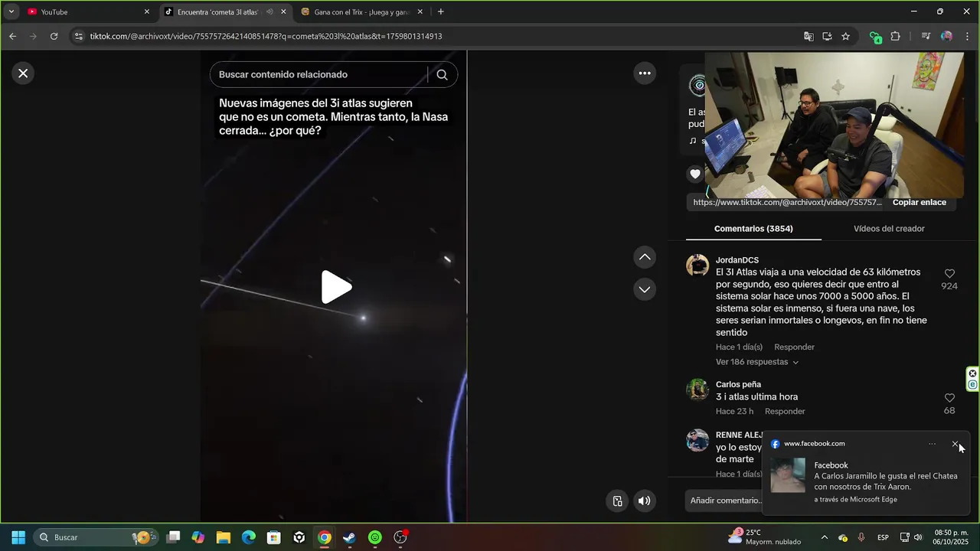Open the three-dots more options menu
This screenshot has width=980, height=551.
click(x=645, y=73)
